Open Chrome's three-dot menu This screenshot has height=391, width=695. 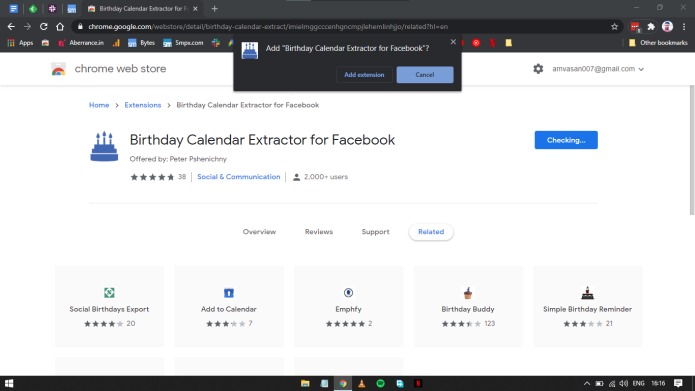point(684,27)
